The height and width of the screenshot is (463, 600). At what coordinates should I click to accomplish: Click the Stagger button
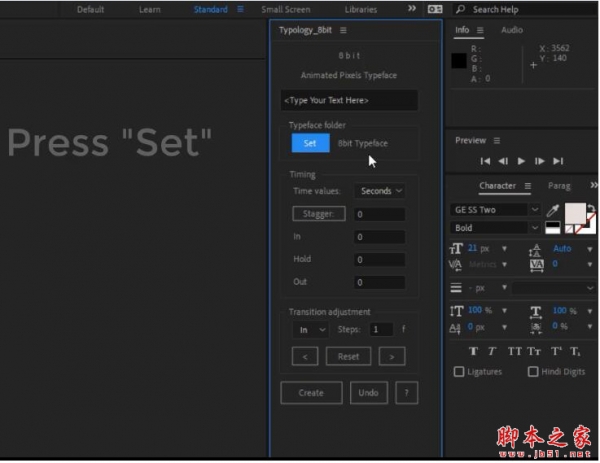(319, 214)
